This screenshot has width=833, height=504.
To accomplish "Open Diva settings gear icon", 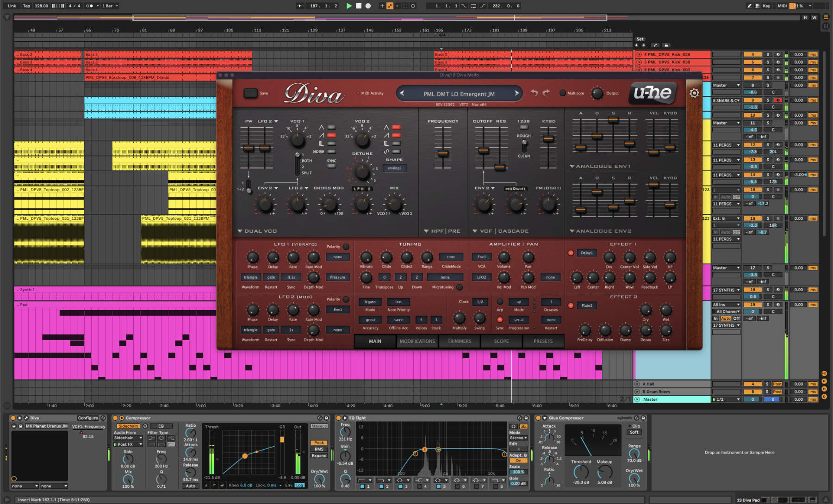I will click(x=694, y=93).
